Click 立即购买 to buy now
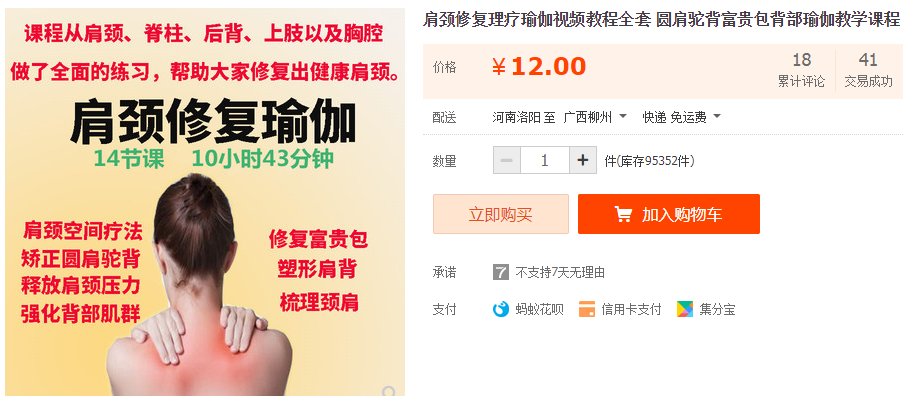 coord(501,214)
